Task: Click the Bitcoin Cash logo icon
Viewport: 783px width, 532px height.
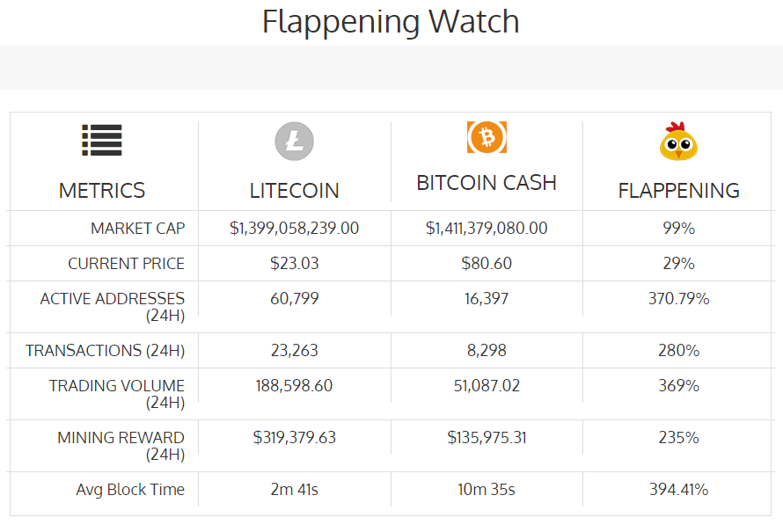Action: click(487, 136)
